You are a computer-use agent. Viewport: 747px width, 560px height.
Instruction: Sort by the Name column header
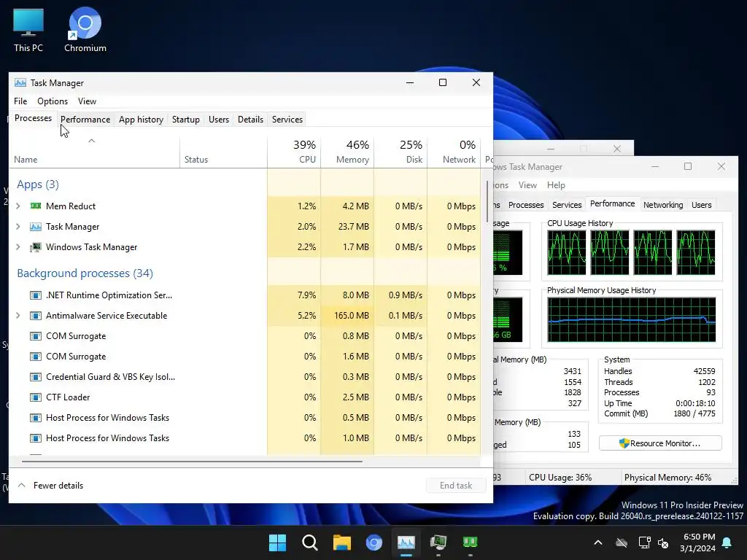tap(94, 152)
